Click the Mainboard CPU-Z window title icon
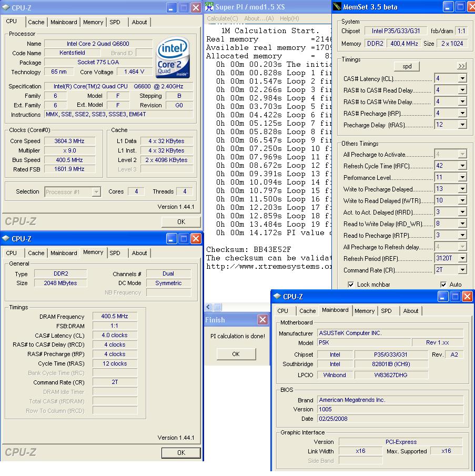This screenshot has width=475, height=476. click(x=277, y=296)
